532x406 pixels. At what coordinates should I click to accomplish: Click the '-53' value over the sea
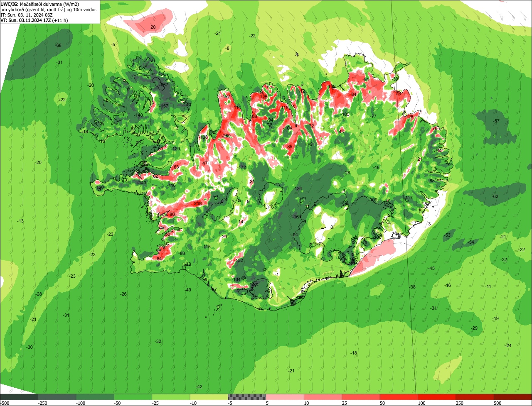pyautogui.click(x=447, y=235)
